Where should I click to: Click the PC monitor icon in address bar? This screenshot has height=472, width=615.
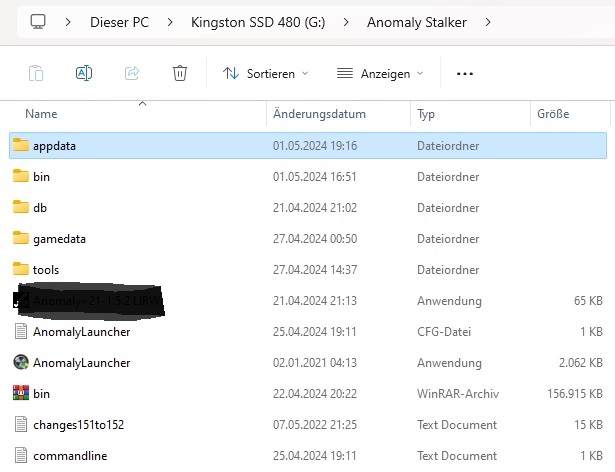point(38,22)
